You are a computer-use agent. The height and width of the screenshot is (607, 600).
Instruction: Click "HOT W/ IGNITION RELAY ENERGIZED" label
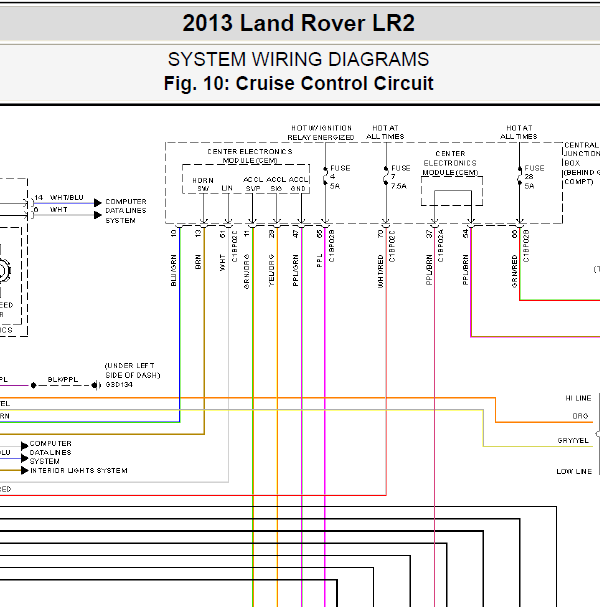(321, 133)
